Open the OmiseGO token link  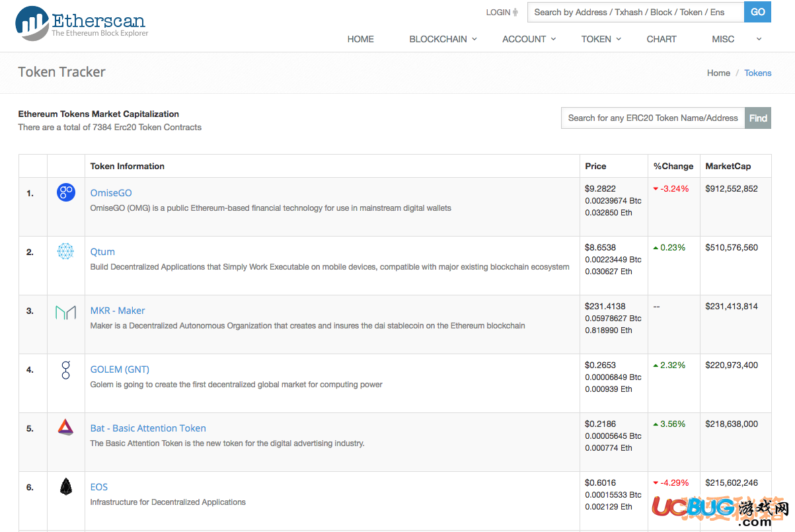pyautogui.click(x=111, y=193)
